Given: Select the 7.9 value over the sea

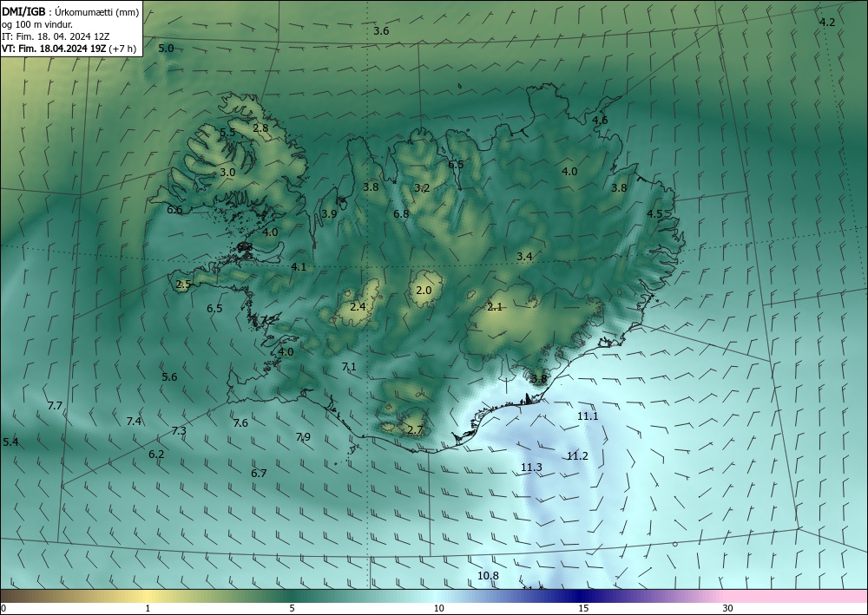Looking at the screenshot, I should coord(303,436).
